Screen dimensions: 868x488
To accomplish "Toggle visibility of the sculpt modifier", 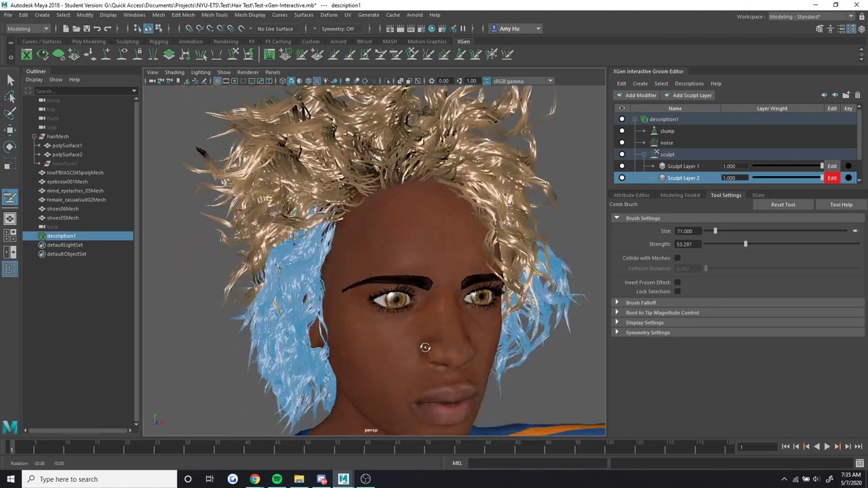I will tap(622, 155).
